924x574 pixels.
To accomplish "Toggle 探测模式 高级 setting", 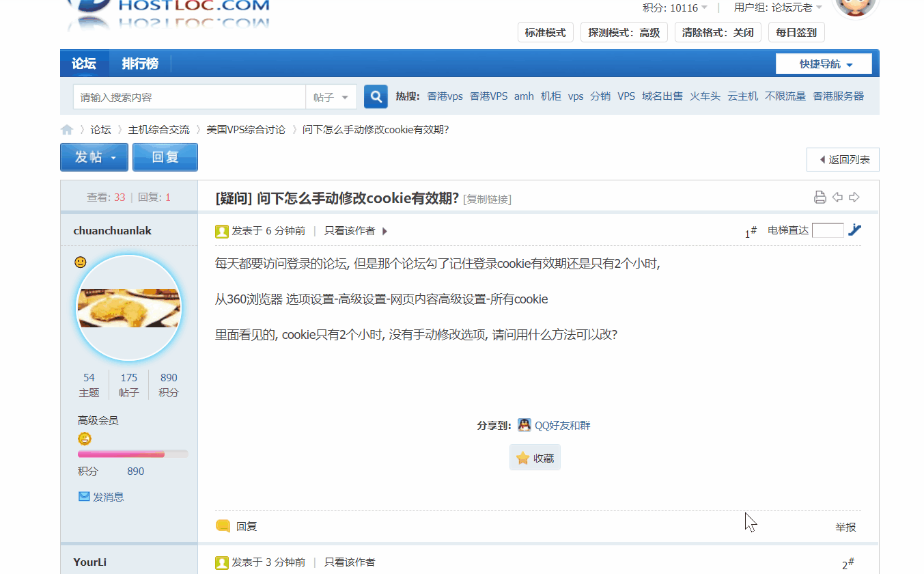I will [624, 33].
